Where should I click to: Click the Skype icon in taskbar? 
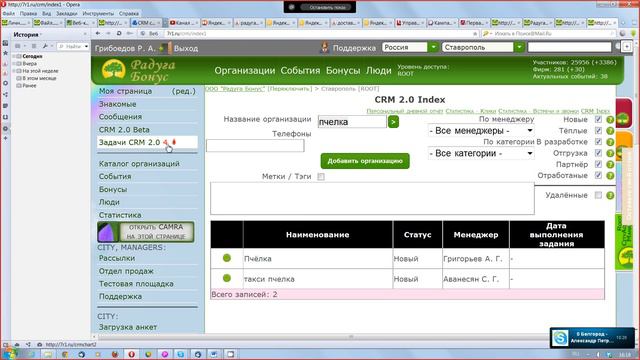point(181,354)
